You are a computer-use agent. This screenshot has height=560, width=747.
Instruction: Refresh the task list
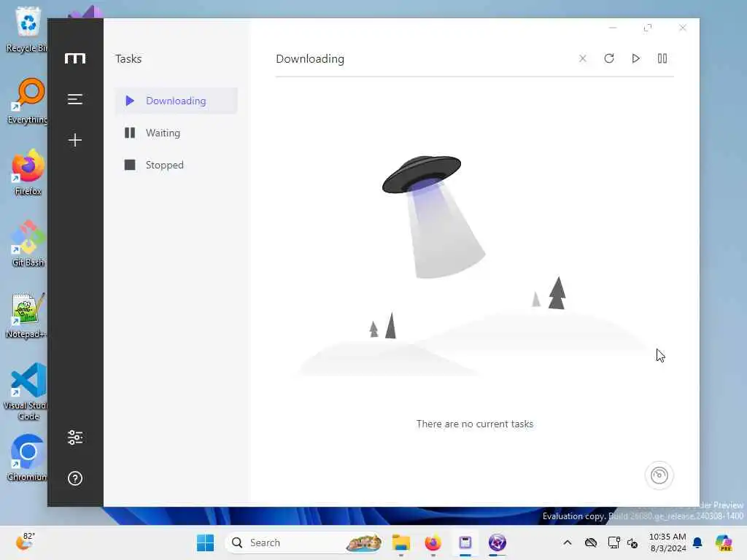point(609,58)
